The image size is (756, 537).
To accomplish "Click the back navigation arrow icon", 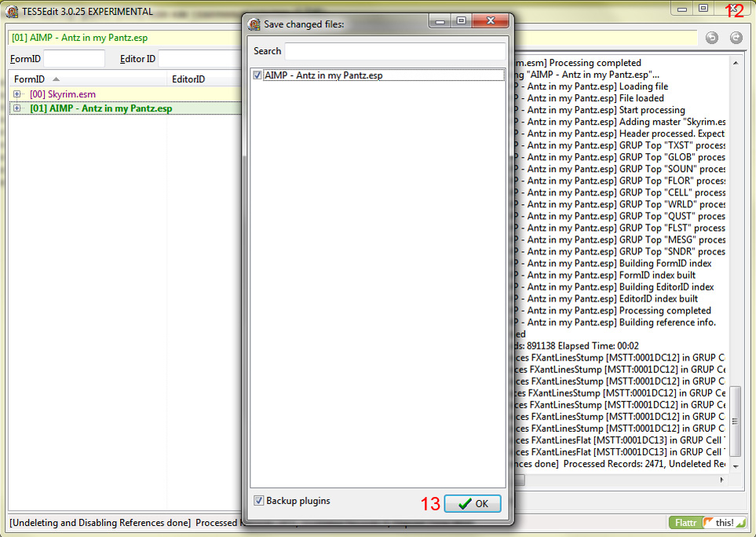I will coord(711,38).
